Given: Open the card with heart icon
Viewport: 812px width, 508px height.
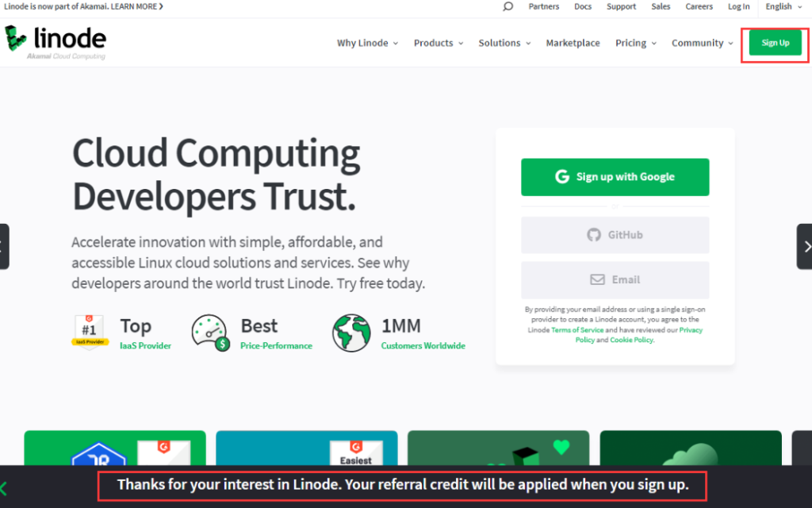Looking at the screenshot, I should pos(498,448).
